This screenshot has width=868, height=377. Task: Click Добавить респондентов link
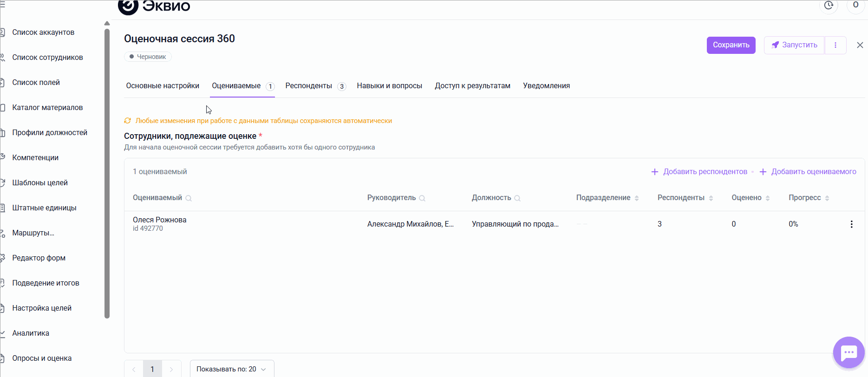[699, 172]
